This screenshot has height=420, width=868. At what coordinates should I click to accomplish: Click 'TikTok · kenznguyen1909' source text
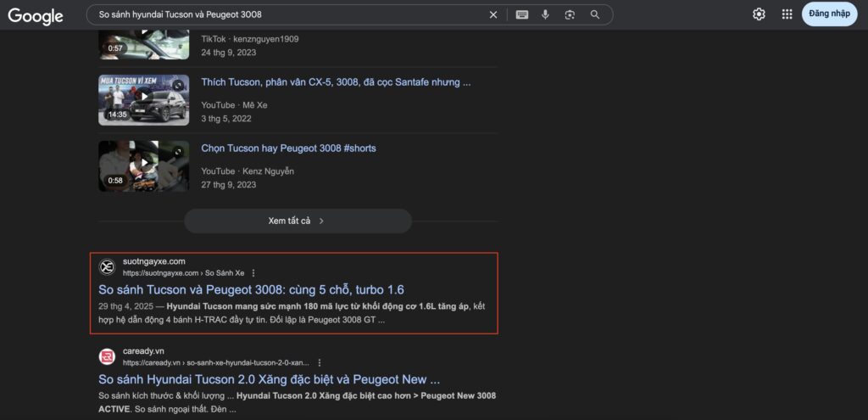point(250,39)
